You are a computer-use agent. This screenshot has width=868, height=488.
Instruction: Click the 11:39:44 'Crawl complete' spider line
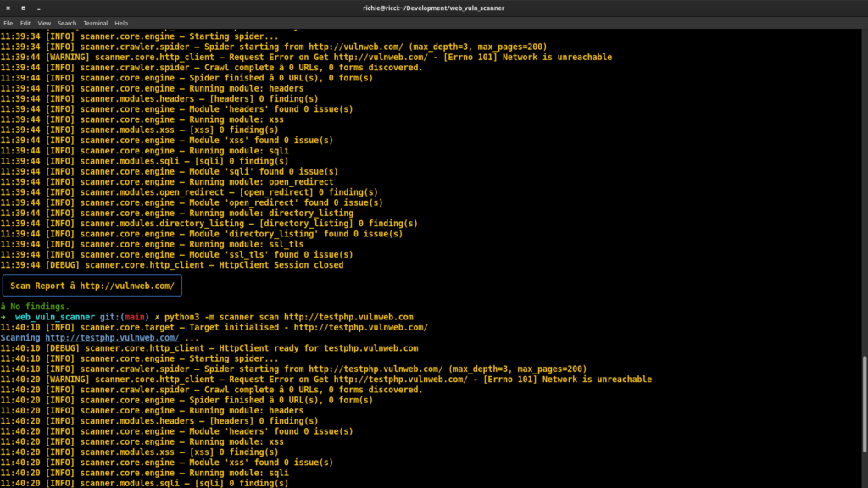[x=211, y=68]
